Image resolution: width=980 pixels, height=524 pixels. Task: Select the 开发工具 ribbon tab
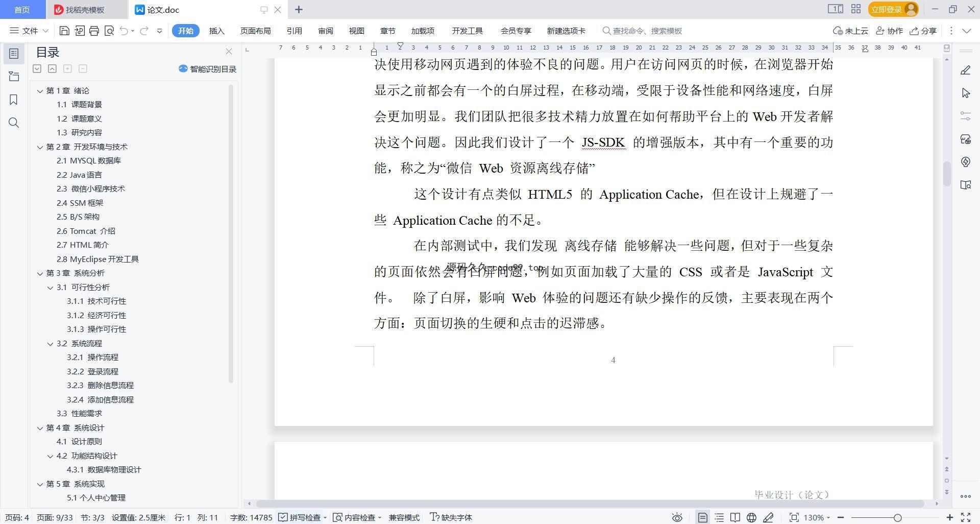click(467, 31)
